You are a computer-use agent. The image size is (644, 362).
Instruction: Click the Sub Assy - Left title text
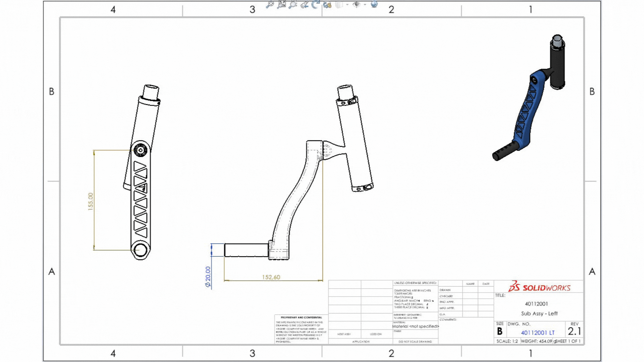tap(539, 313)
